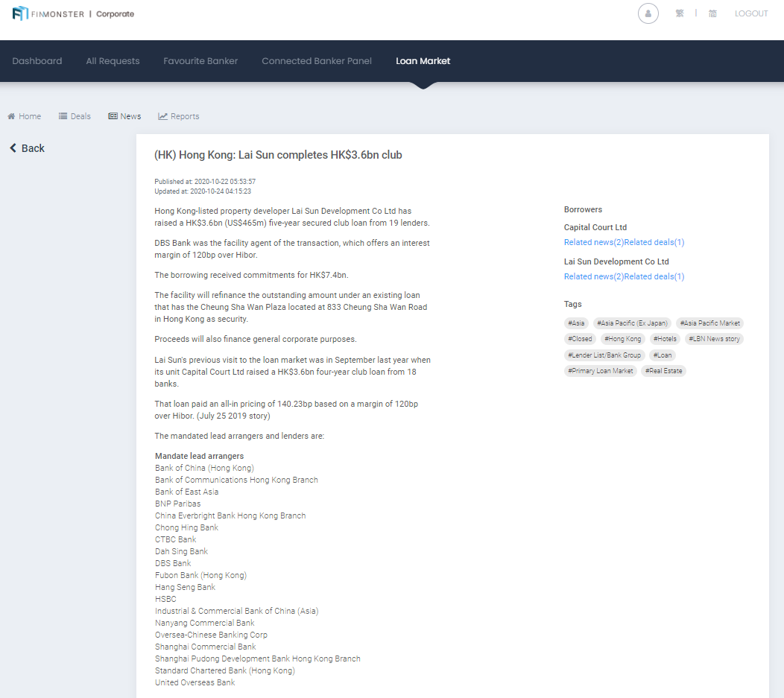Click the Published at timestamp
The width and height of the screenshot is (784, 698).
point(205,181)
